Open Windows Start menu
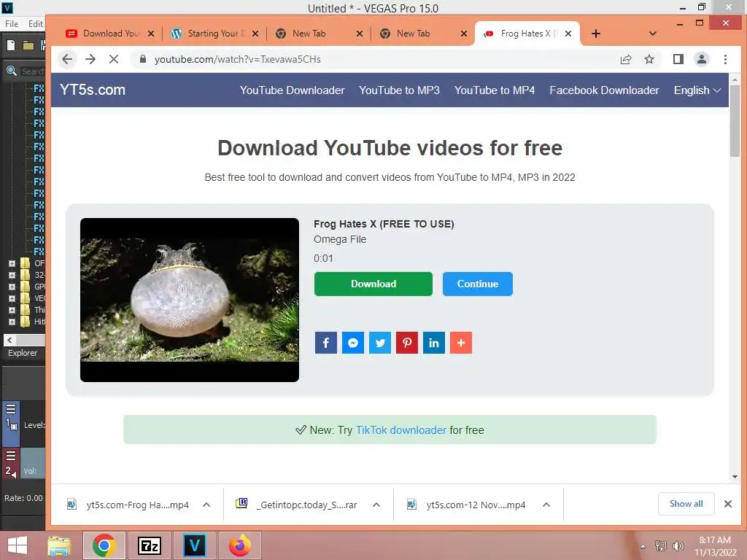This screenshot has width=747, height=560. 18,545
